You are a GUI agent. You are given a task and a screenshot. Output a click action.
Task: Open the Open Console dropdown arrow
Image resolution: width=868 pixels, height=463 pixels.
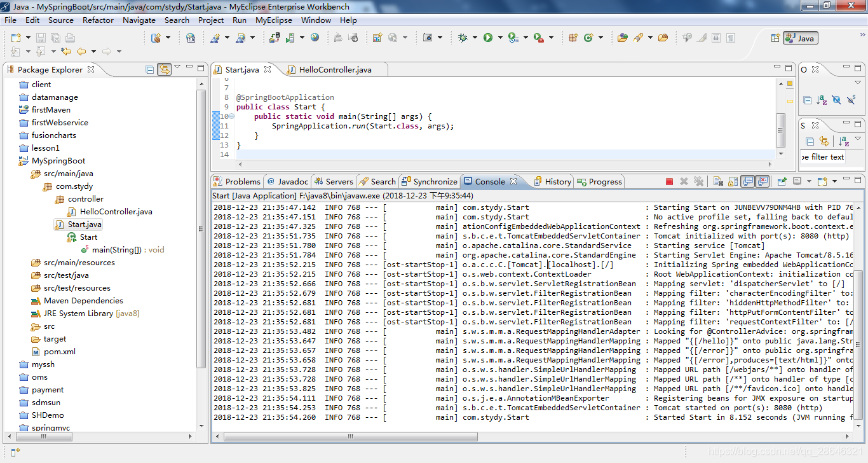click(x=834, y=181)
